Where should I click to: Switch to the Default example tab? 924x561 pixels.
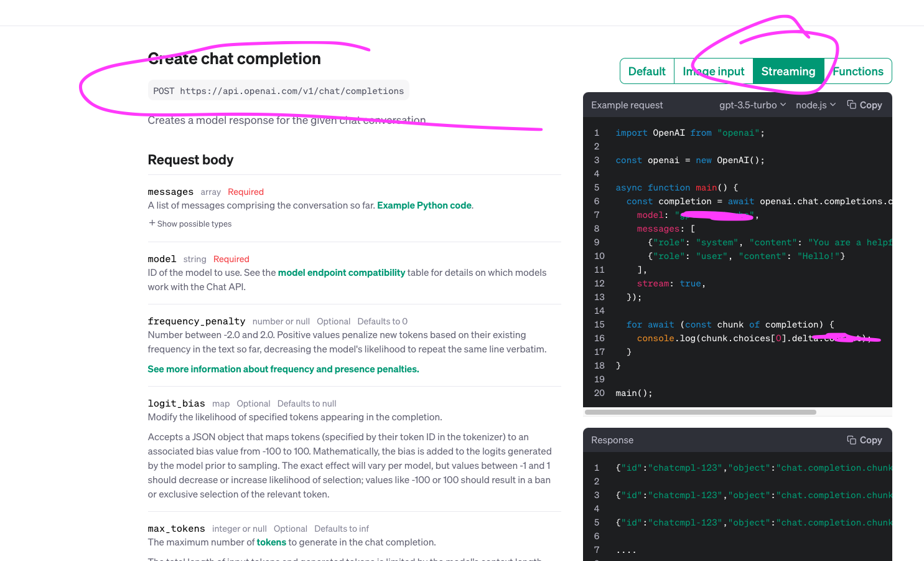point(647,71)
